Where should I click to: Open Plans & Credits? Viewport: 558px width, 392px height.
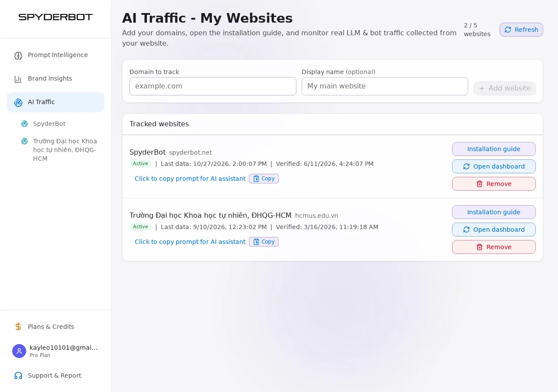point(55,327)
